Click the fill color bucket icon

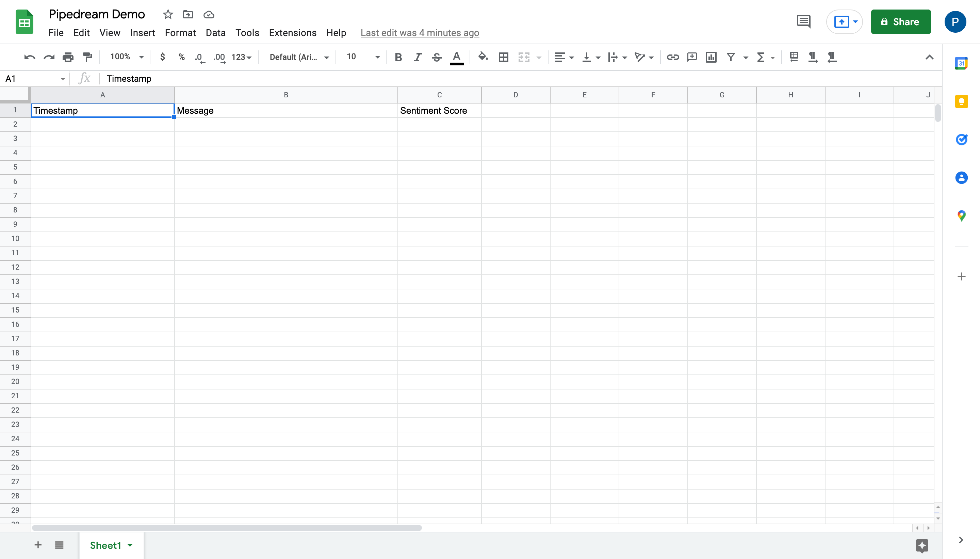[483, 57]
